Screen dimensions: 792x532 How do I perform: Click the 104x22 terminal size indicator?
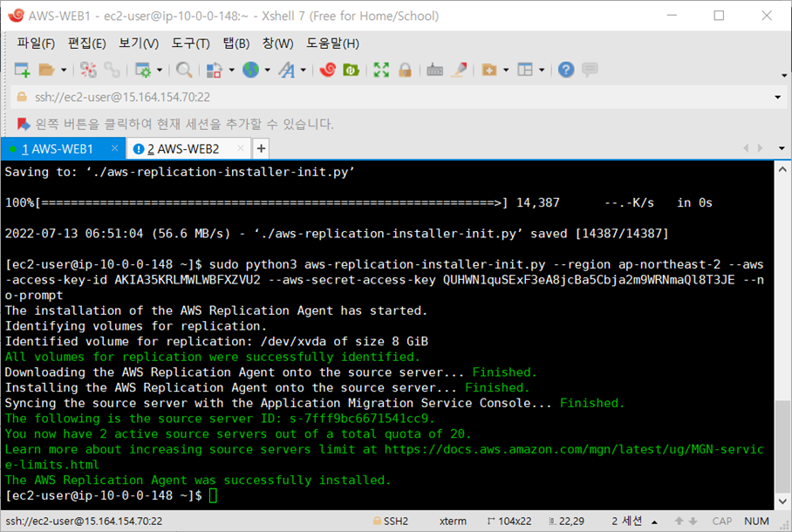(509, 521)
